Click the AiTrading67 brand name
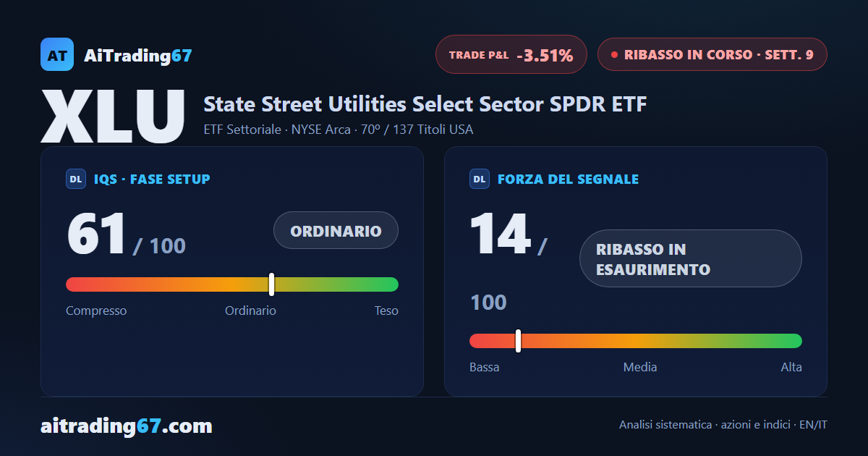This screenshot has height=456, width=868. [138, 55]
